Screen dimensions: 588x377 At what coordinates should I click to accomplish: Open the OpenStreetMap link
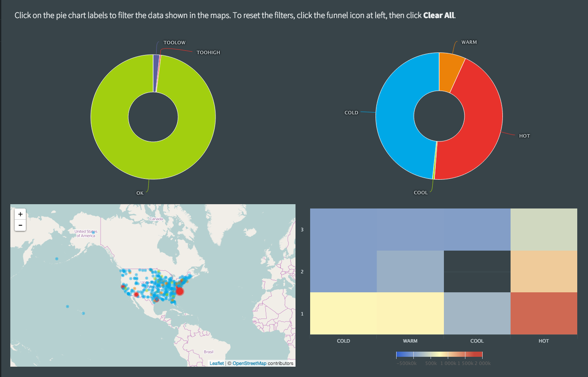click(249, 363)
